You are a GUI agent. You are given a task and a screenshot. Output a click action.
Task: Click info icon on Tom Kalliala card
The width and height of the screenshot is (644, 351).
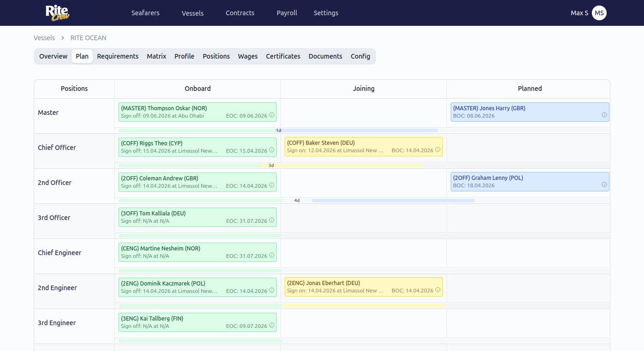[272, 220]
